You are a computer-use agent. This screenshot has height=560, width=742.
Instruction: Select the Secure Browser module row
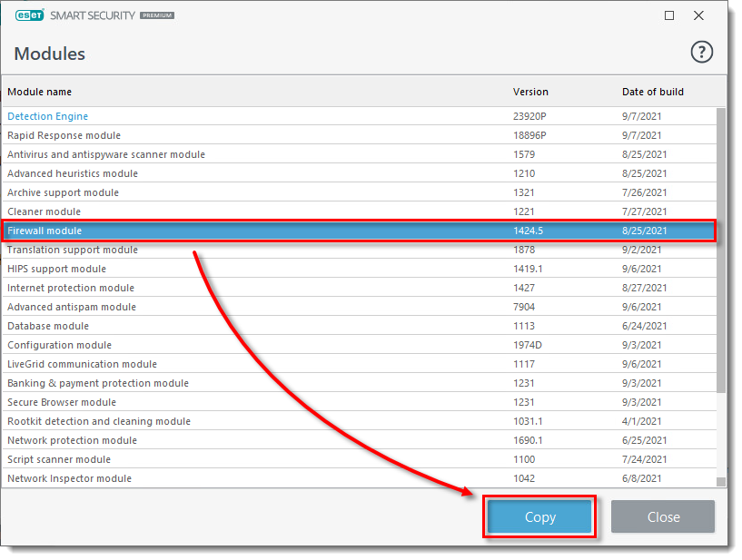point(360,402)
